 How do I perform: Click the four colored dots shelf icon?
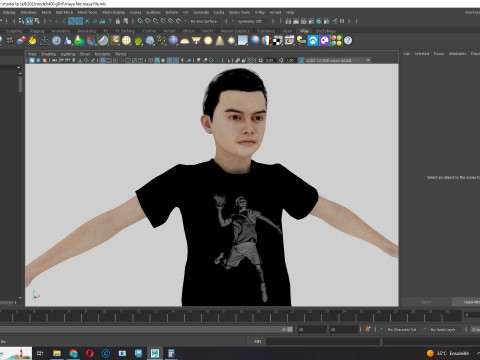pos(336,41)
